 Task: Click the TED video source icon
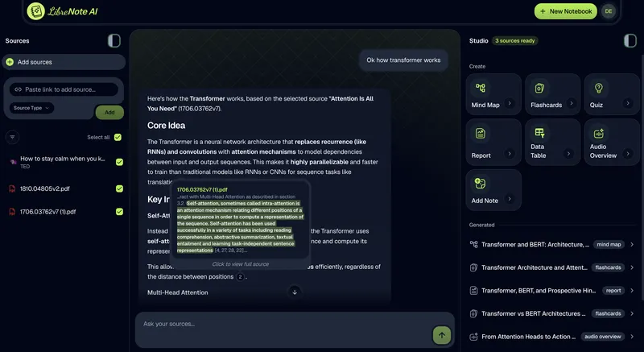12,162
